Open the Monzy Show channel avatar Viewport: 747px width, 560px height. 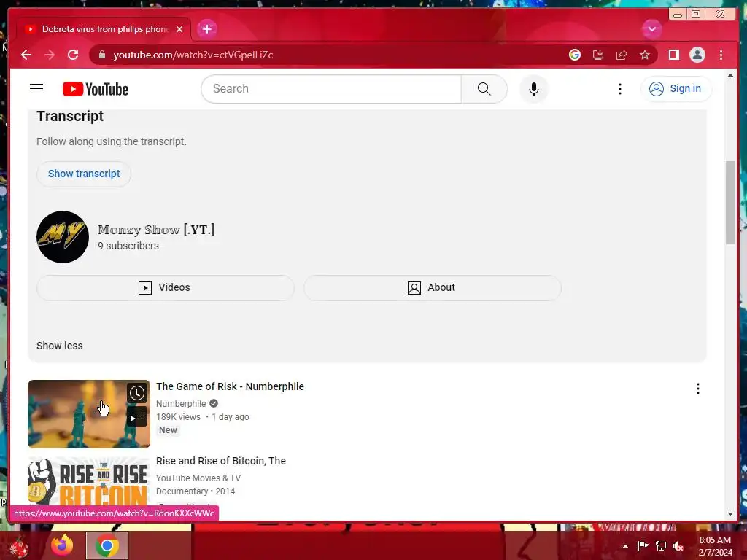tap(63, 237)
